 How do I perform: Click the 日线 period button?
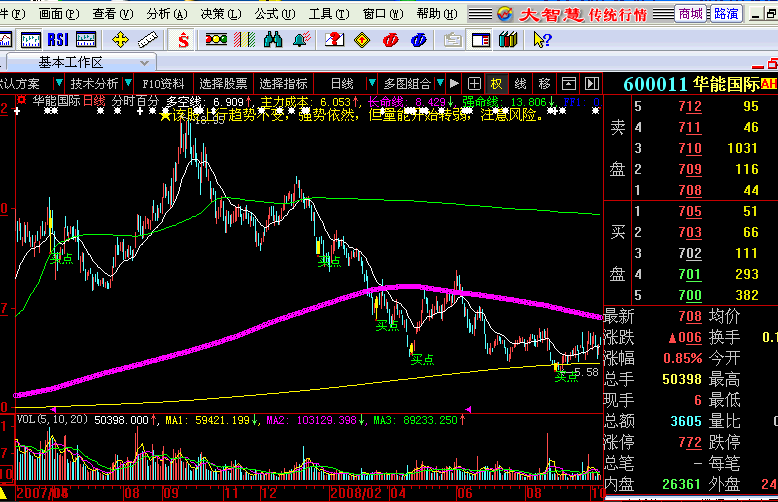[342, 83]
